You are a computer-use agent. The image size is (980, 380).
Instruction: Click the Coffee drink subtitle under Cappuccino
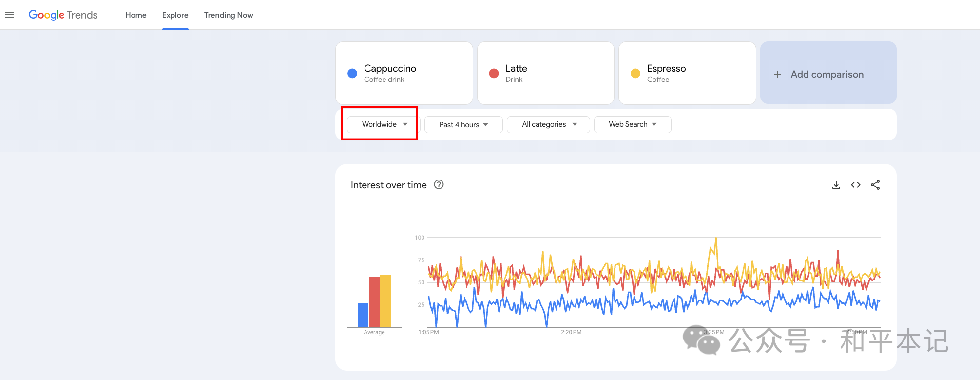click(384, 80)
